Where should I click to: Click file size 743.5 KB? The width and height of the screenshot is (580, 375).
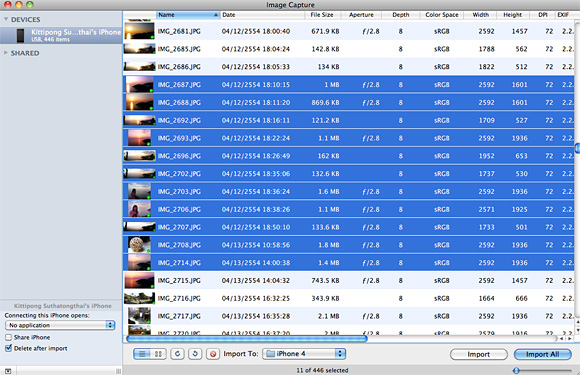325,280
